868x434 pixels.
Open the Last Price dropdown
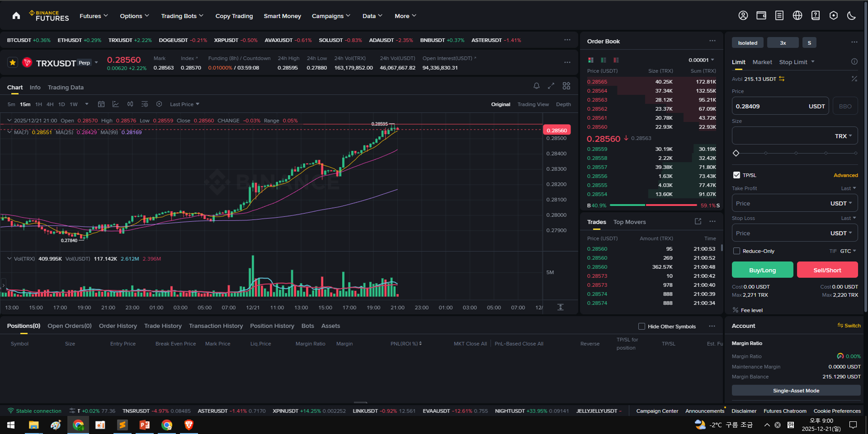[x=185, y=104]
